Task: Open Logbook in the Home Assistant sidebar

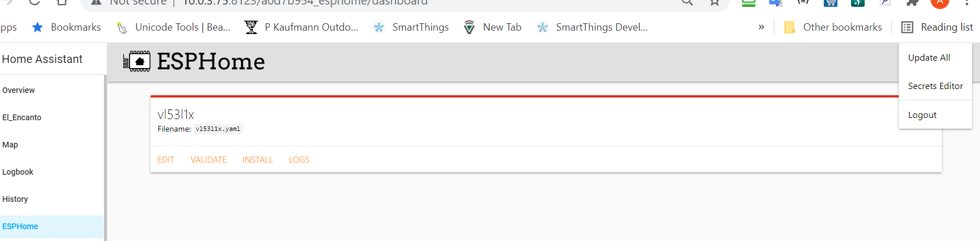Action: [x=18, y=172]
